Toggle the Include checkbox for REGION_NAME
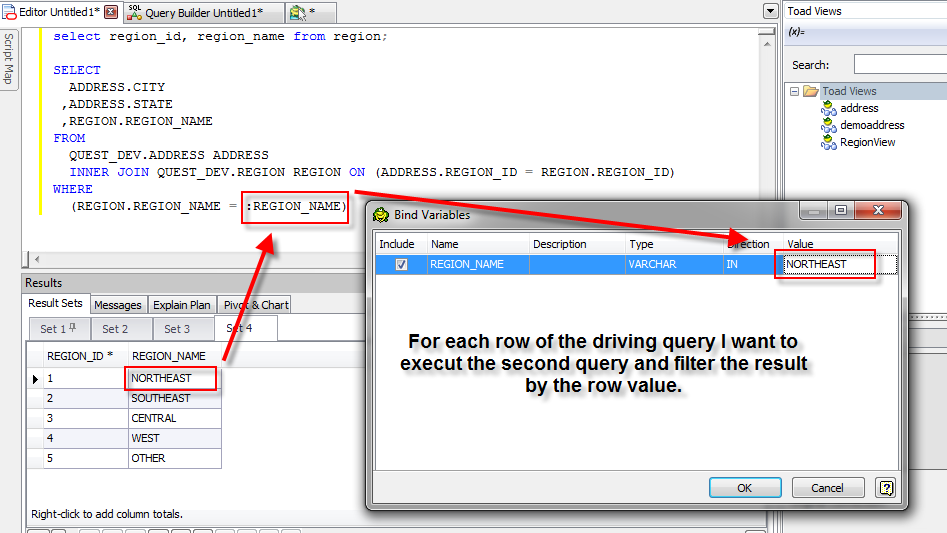Screen dimensions: 947x533 [401, 264]
